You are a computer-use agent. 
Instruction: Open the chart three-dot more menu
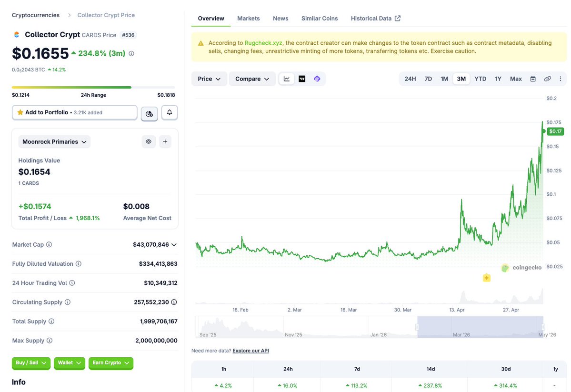tap(561, 79)
